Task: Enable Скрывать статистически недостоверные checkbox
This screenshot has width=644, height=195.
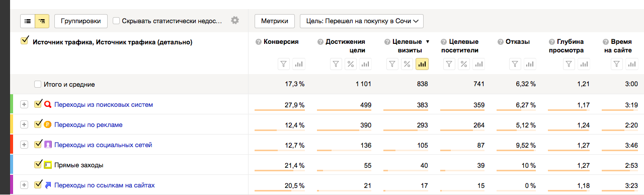Action: (116, 21)
